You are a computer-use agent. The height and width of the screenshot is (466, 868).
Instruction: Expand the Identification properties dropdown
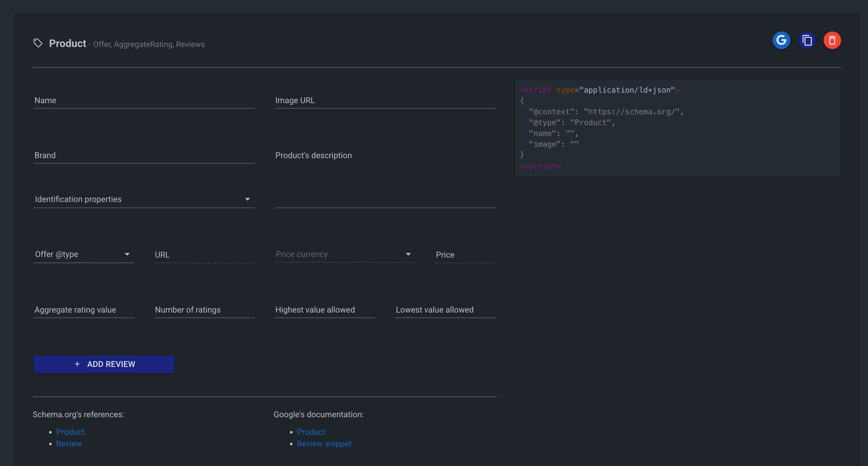(144, 199)
